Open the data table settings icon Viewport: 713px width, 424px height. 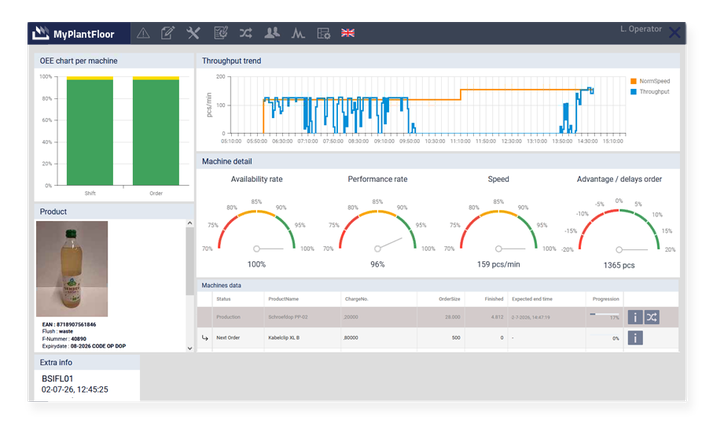323,33
